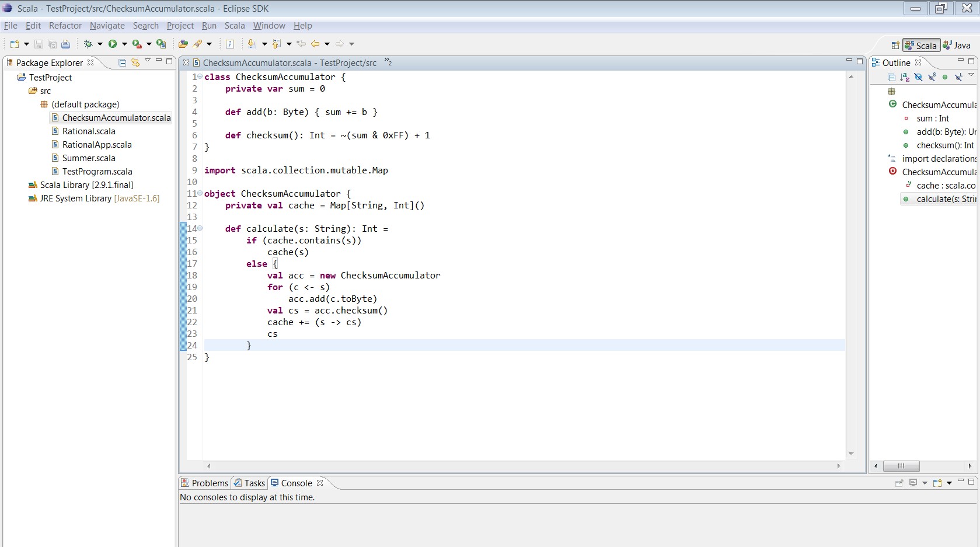Click the info toggle toolbar icon

pyautogui.click(x=230, y=44)
